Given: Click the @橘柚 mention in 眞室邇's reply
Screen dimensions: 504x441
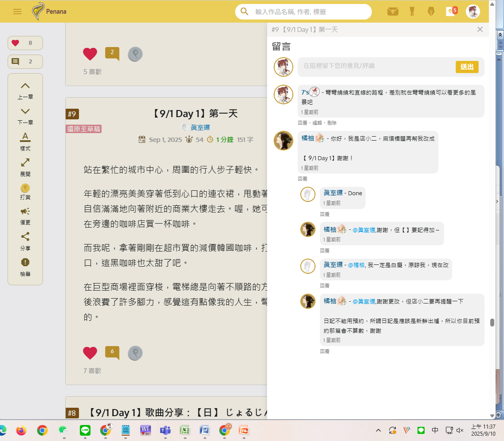Looking at the screenshot, I should 356,265.
